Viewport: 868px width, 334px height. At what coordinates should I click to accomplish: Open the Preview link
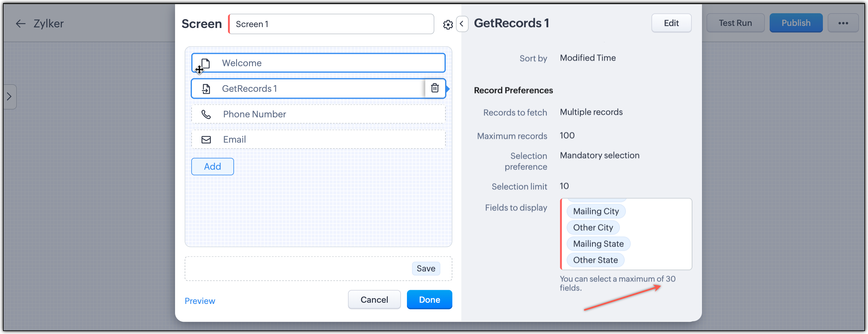[x=200, y=301]
